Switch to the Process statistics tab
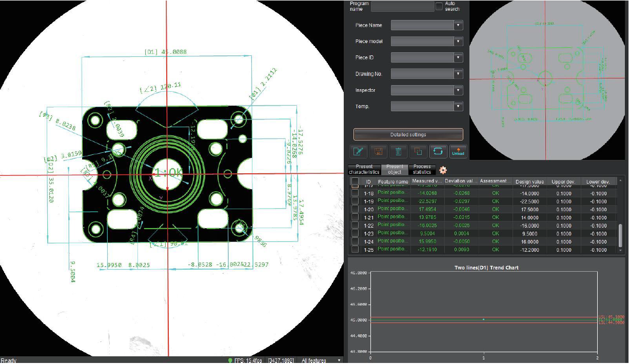The width and height of the screenshot is (629, 364). (422, 170)
